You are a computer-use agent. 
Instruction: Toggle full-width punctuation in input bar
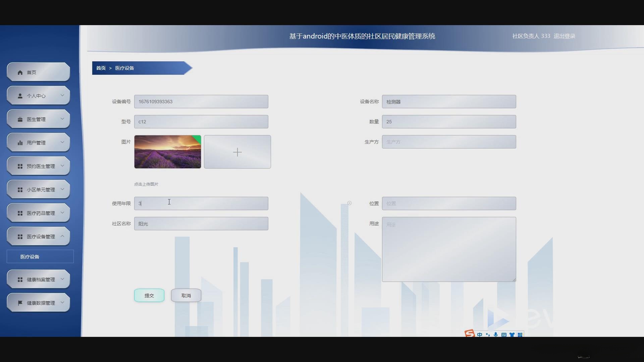[x=488, y=335]
